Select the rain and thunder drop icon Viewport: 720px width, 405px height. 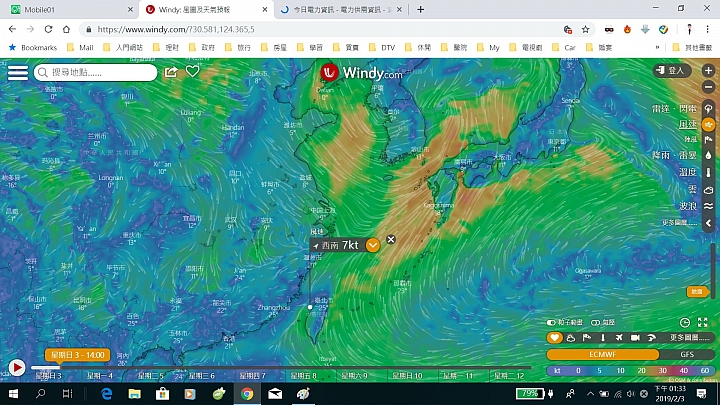pyautogui.click(x=709, y=155)
